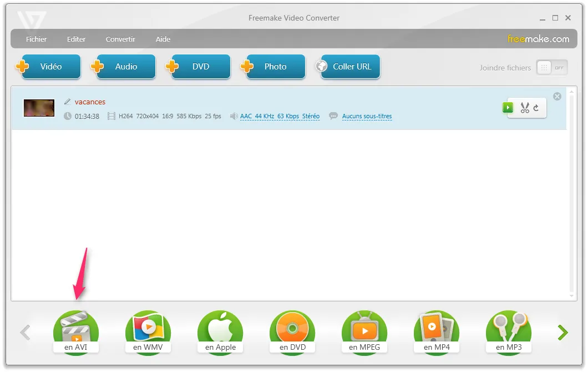Add a DVD source
Viewport: 588px width, 372px height.
[199, 67]
